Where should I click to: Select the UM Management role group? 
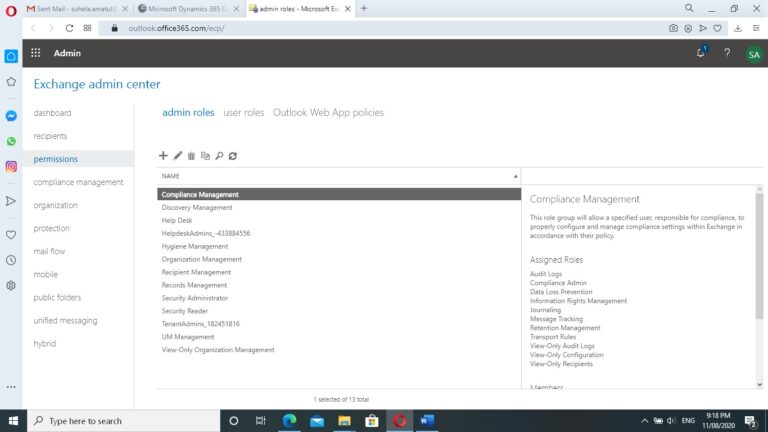[x=339, y=337]
